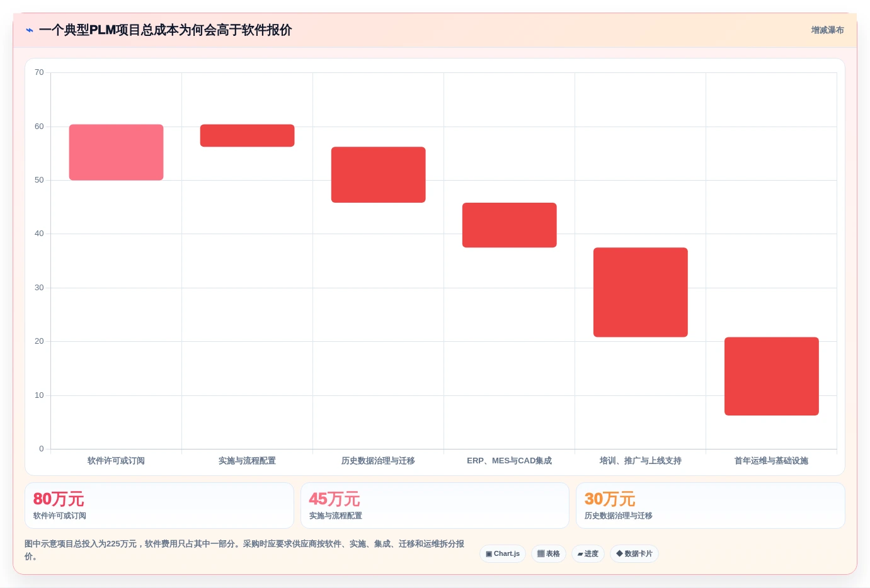
Task: Select the Chart.js tag chip
Action: 503,554
